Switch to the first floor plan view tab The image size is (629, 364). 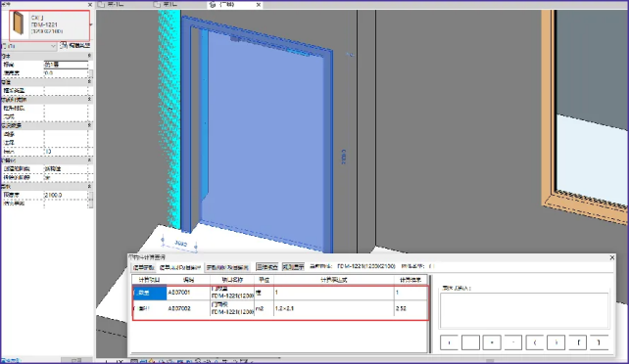(x=112, y=5)
